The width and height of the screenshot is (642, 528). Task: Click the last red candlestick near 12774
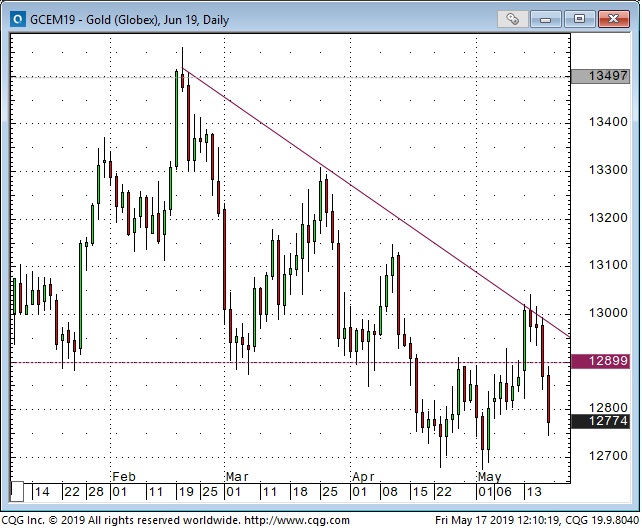548,399
